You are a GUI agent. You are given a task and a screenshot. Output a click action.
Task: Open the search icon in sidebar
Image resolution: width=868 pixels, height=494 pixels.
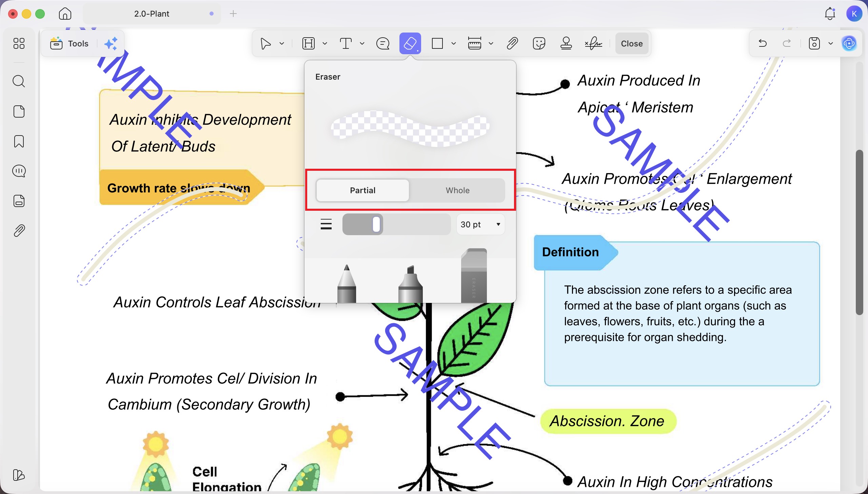click(19, 81)
